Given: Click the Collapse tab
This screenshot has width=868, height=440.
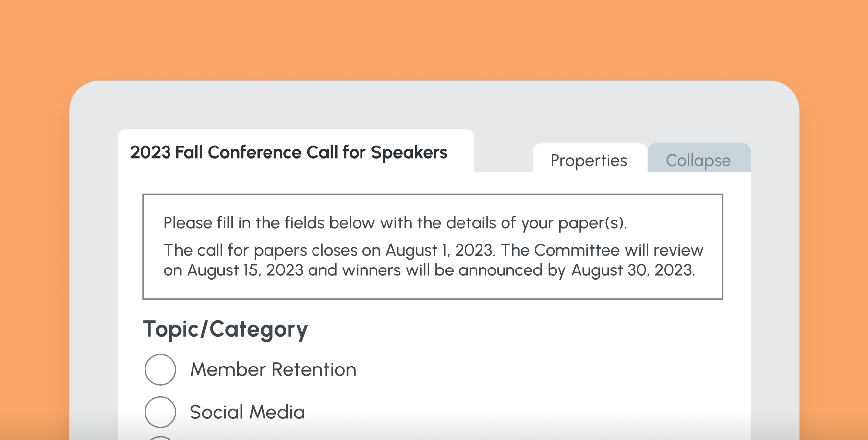Looking at the screenshot, I should pos(698,160).
